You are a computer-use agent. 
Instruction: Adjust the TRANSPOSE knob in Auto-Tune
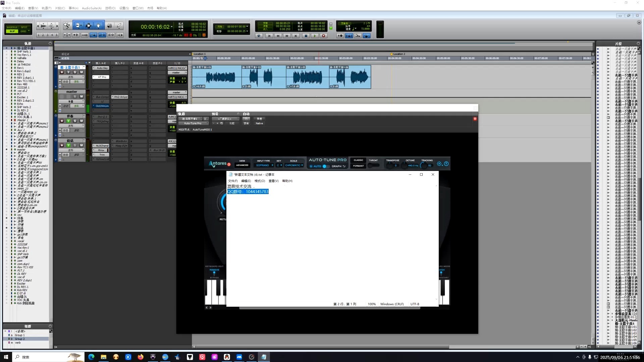(x=390, y=166)
